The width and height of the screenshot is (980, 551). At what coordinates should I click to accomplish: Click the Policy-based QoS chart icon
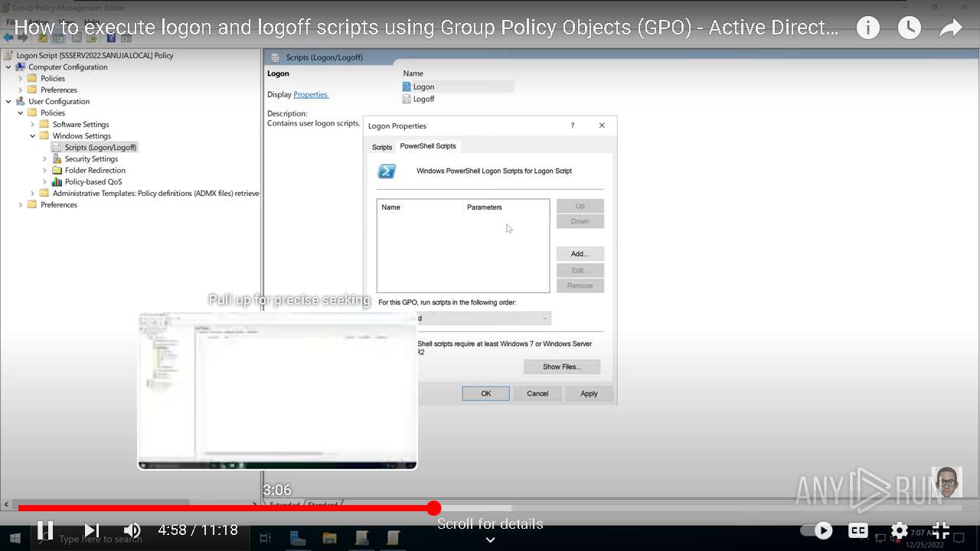point(57,181)
